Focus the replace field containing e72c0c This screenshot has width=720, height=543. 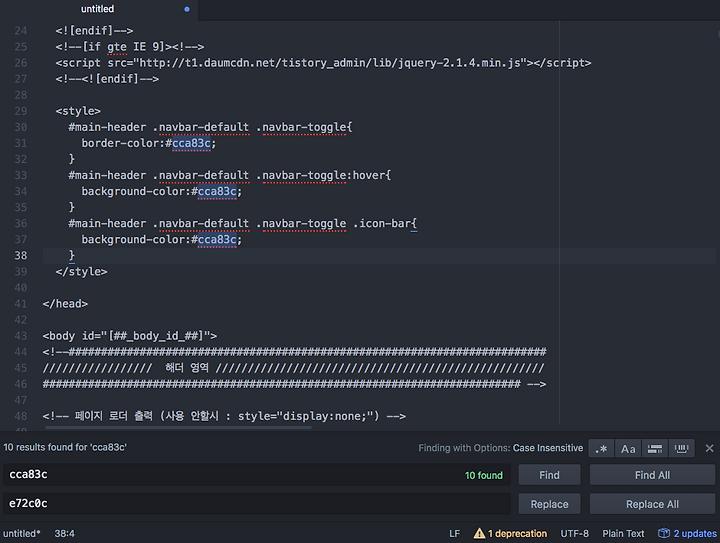click(x=256, y=504)
